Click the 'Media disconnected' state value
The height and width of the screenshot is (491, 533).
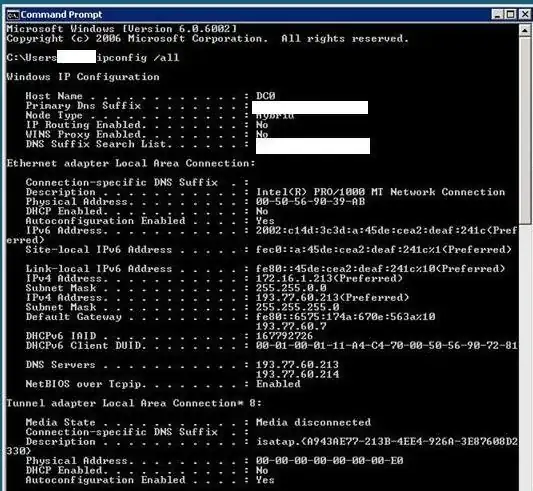[x=313, y=422]
